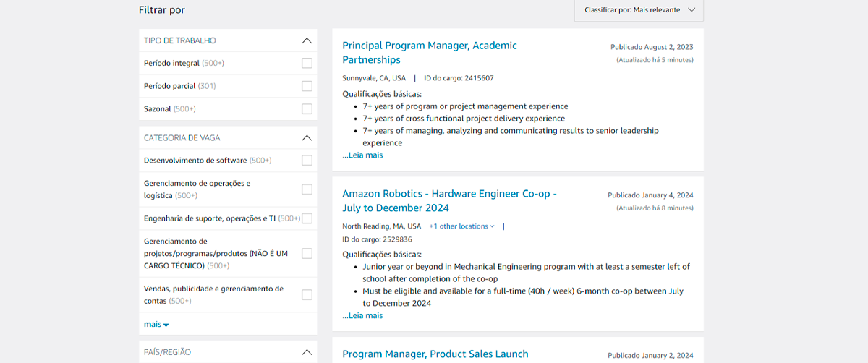Viewport: 868px width, 363px height.
Task: Enable Desenvolvimento de software filter checkbox
Action: [307, 161]
